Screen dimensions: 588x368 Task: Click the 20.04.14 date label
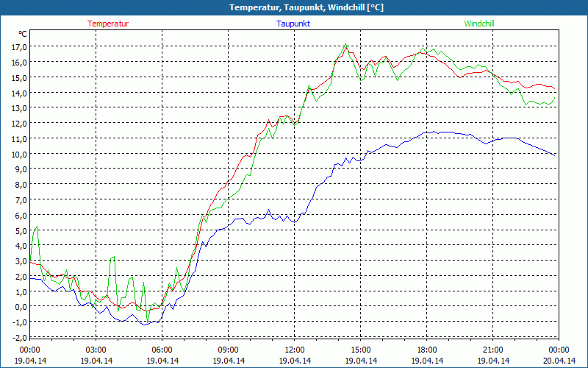(x=559, y=361)
